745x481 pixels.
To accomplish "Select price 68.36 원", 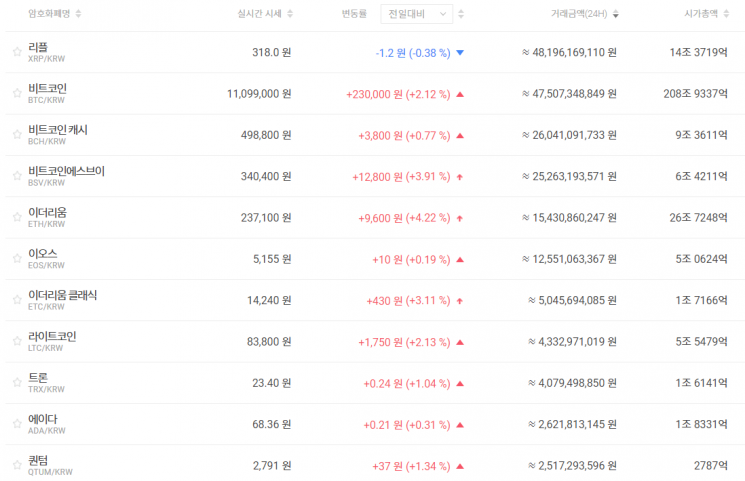I will click(272, 424).
